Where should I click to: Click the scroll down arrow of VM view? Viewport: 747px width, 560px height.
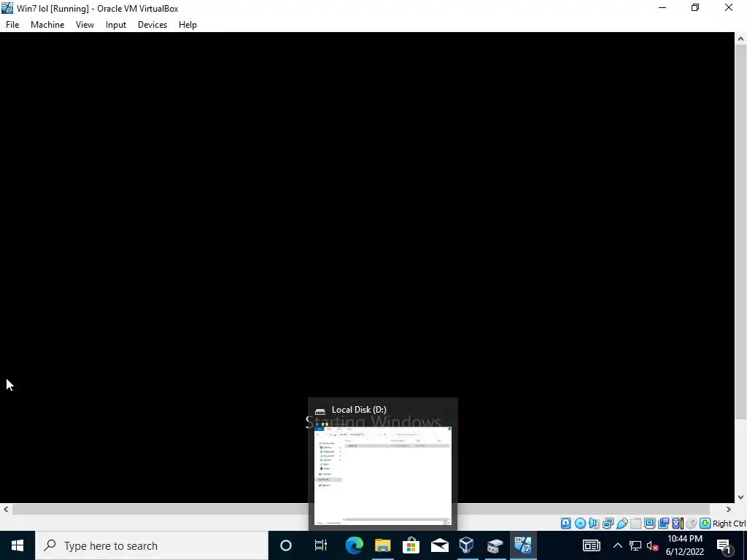coord(740,497)
